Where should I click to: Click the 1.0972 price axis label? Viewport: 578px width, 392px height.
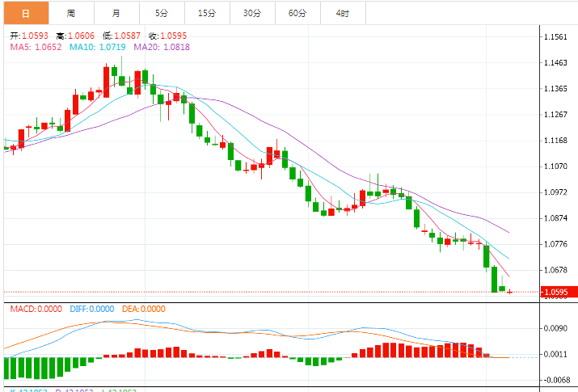(556, 192)
